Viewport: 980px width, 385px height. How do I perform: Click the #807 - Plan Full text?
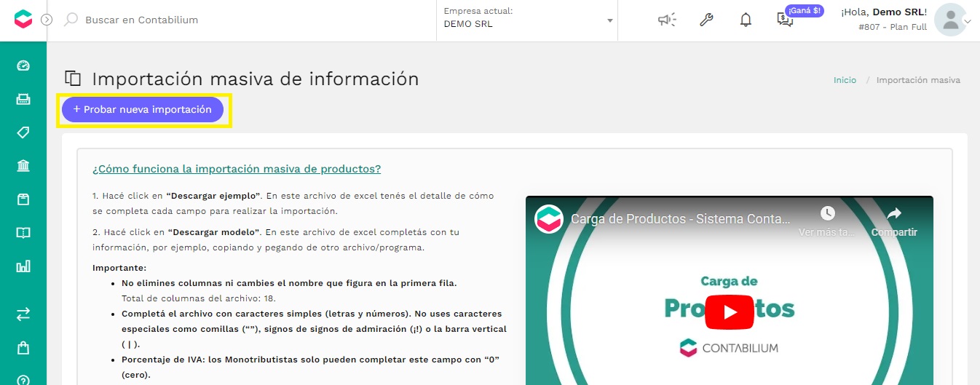893,27
